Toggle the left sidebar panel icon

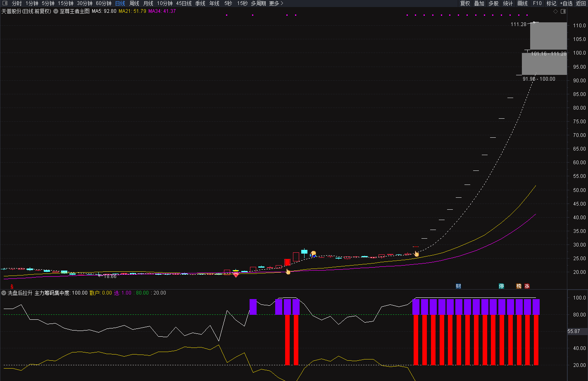5,3
